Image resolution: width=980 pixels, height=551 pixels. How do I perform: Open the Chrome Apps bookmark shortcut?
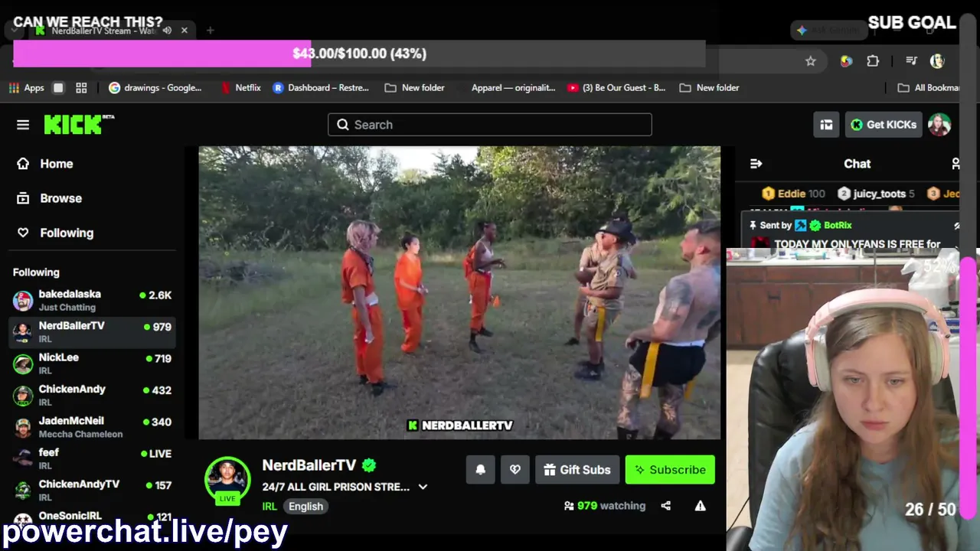(27, 88)
